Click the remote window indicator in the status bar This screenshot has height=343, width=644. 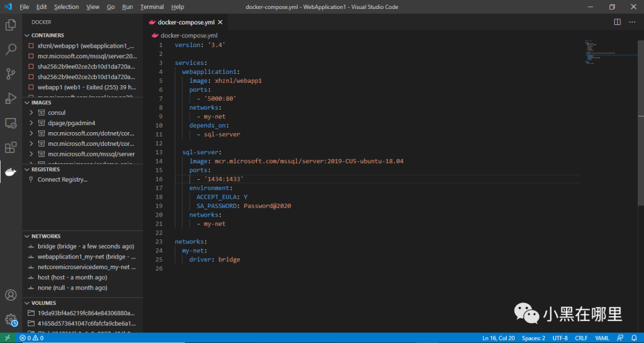[7, 338]
